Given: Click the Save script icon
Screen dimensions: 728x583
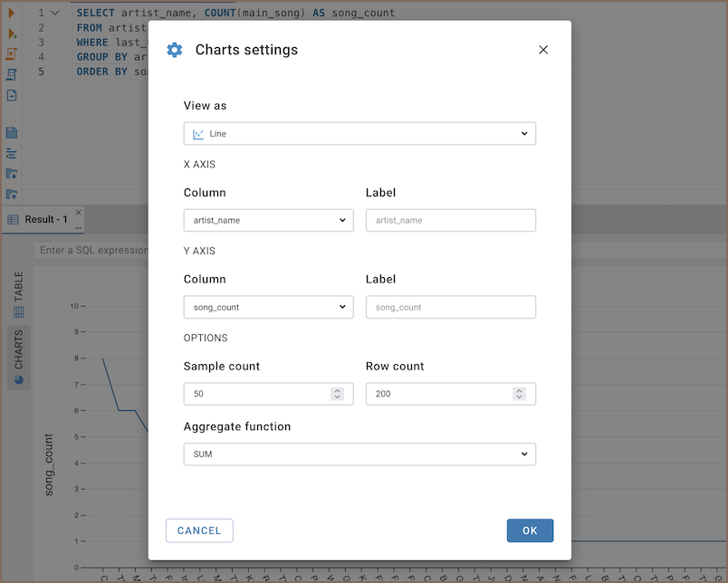Looking at the screenshot, I should coord(12,133).
